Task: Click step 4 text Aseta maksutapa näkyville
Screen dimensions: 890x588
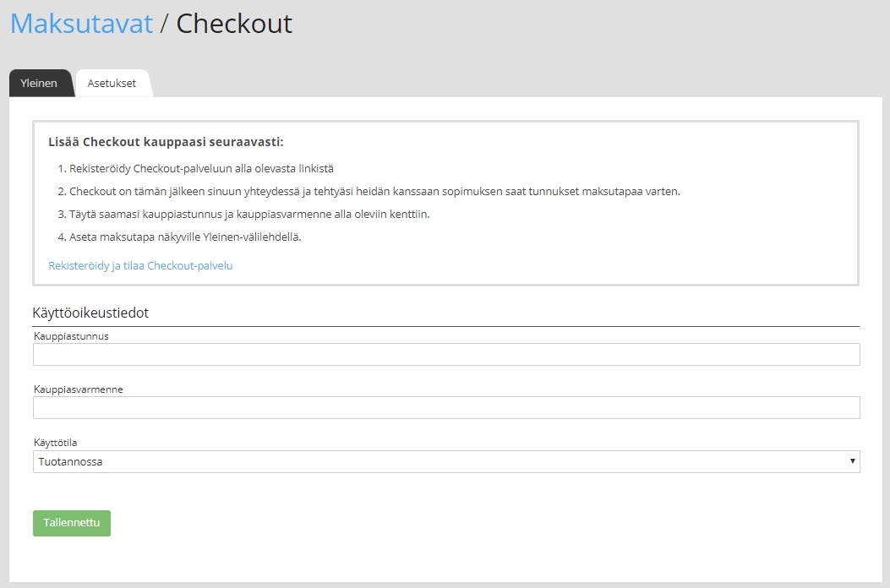Action: pyautogui.click(x=185, y=237)
